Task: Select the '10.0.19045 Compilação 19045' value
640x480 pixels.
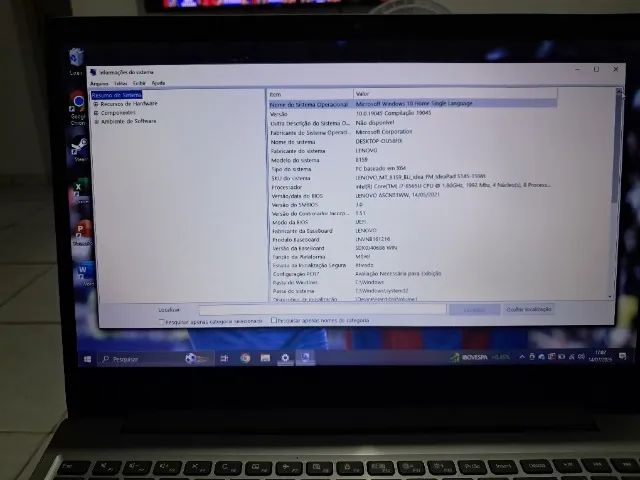Action: click(393, 113)
